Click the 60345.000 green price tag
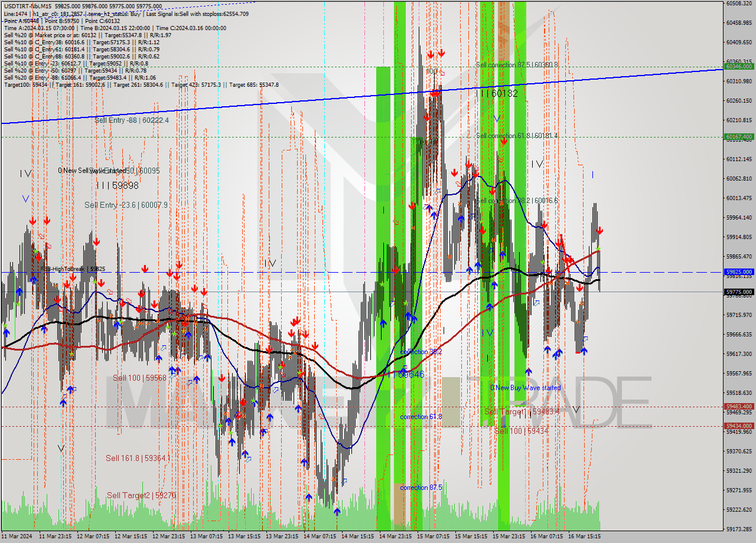 (739, 67)
